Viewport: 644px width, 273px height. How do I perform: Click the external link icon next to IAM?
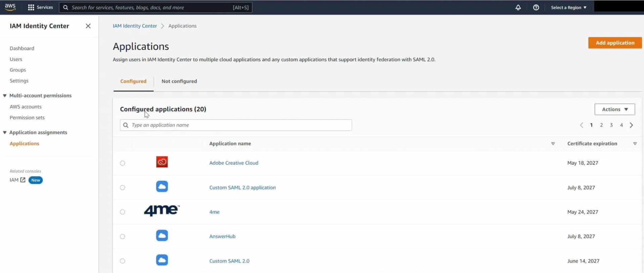[x=23, y=180]
